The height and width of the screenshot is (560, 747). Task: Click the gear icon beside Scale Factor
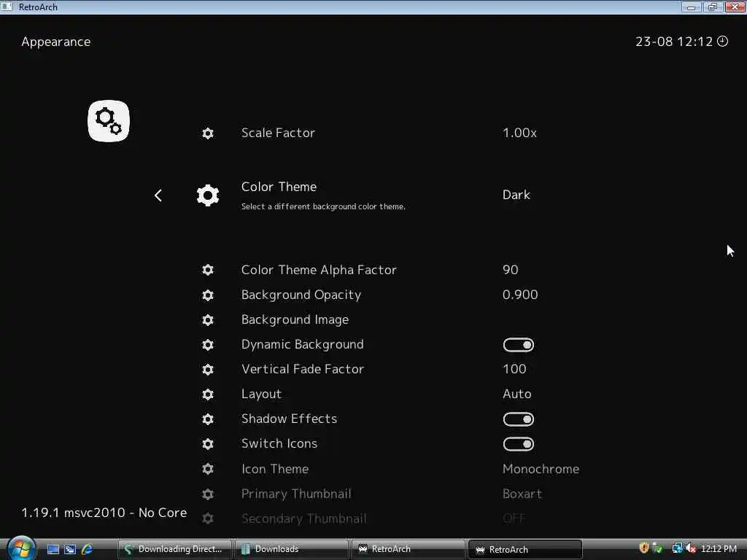208,133
